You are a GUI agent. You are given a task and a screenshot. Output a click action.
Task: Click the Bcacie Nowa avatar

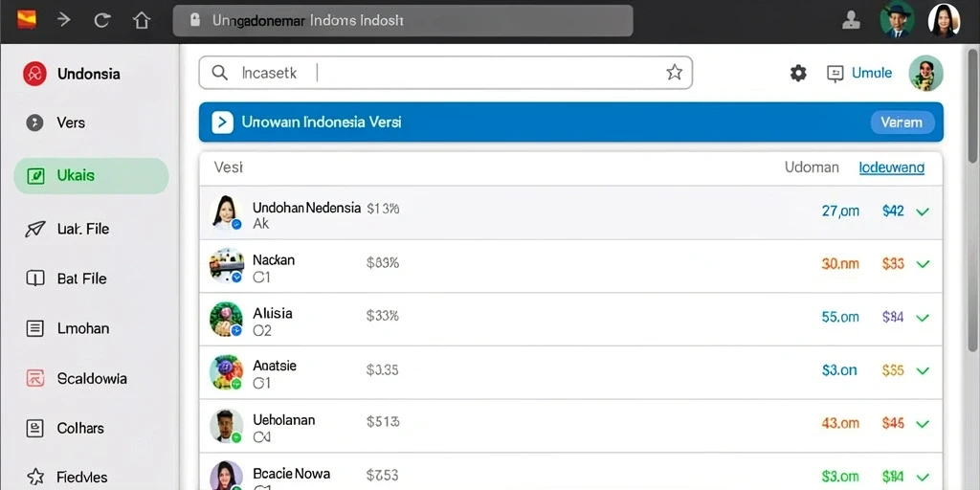(x=226, y=477)
